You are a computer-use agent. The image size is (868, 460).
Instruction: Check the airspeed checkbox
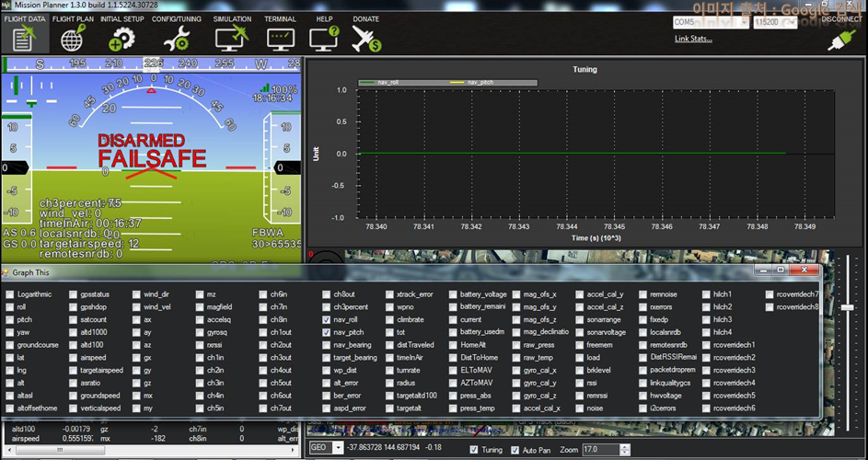point(73,358)
